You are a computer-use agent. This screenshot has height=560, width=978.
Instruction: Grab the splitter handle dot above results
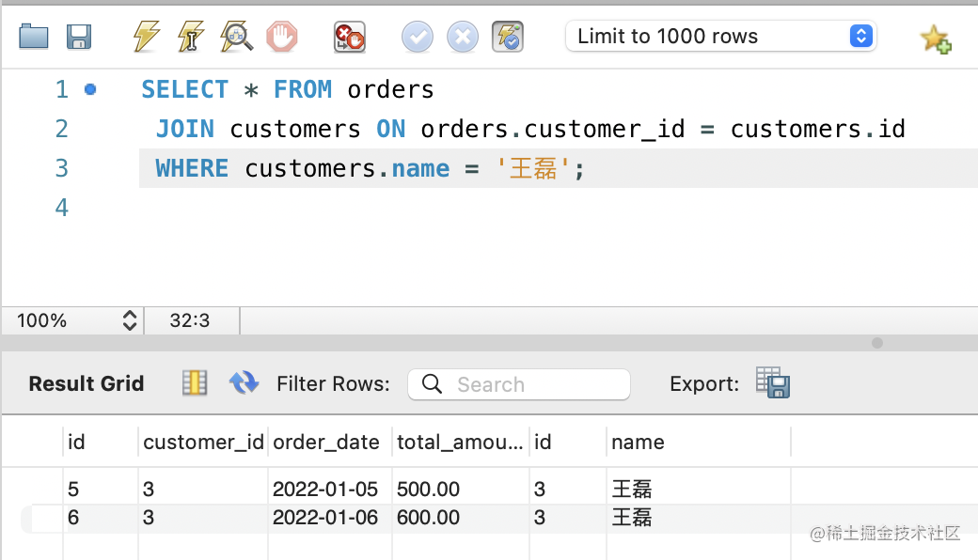(877, 343)
